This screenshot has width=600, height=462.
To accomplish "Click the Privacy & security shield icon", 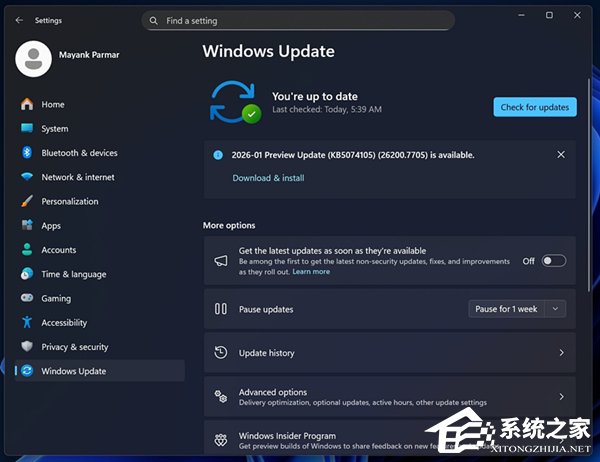I will click(x=27, y=346).
